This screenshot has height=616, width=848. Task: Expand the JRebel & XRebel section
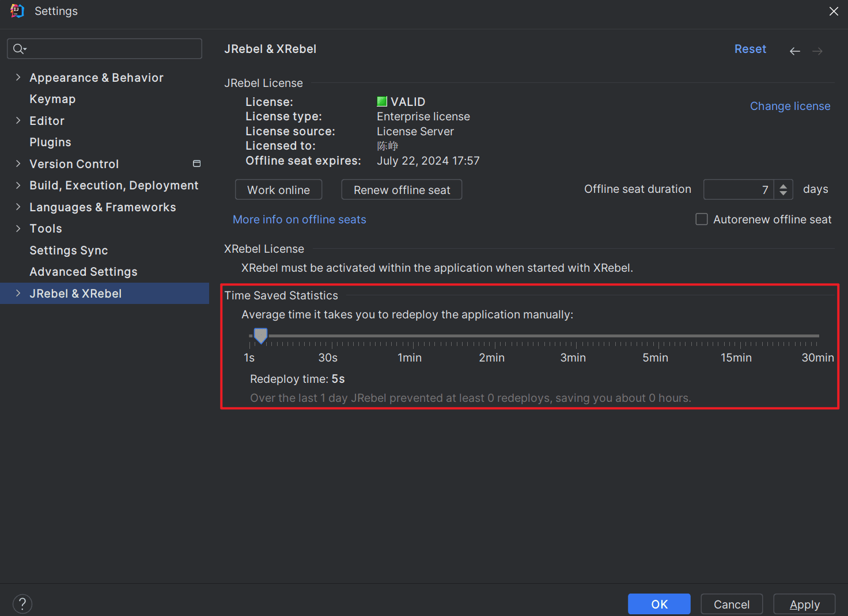18,293
